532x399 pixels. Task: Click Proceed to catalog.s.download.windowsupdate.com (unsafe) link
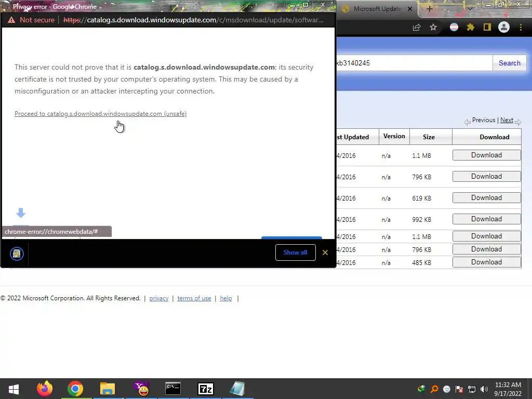(x=100, y=114)
